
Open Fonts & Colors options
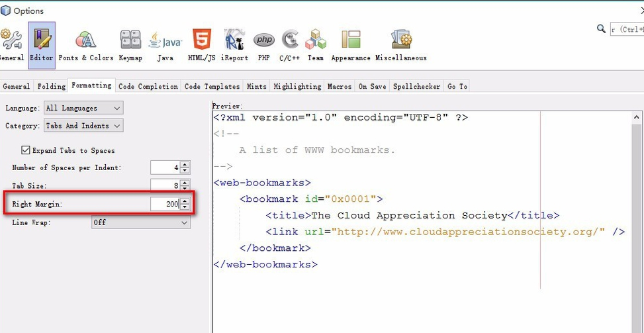pos(86,46)
